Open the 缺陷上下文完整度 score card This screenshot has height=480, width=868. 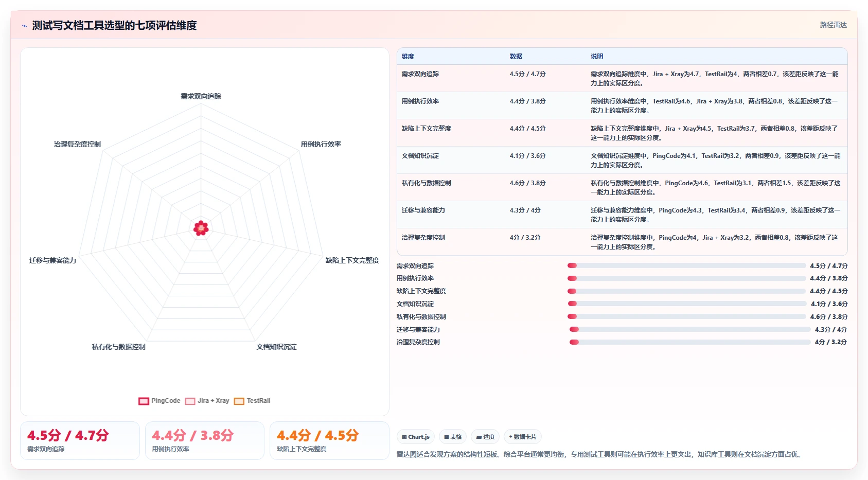(x=329, y=440)
